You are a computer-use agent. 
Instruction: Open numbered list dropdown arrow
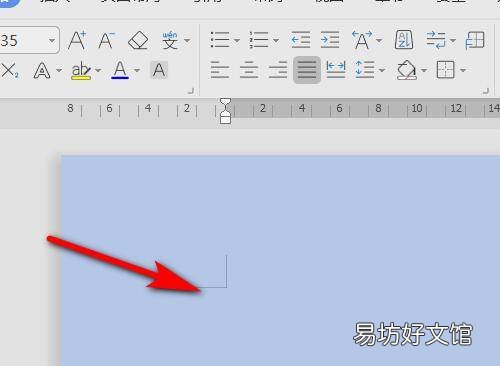pyautogui.click(x=276, y=41)
